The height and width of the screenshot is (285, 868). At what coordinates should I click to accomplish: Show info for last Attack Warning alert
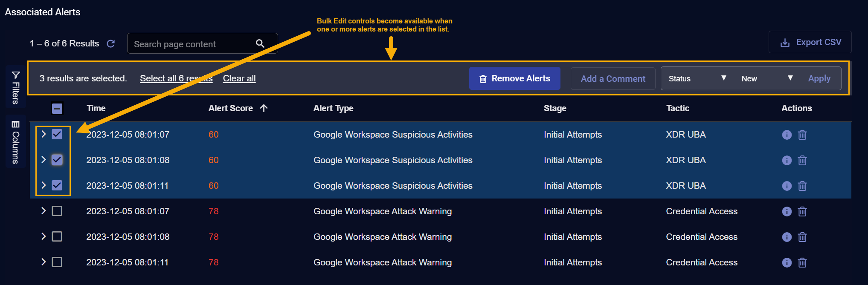787,262
